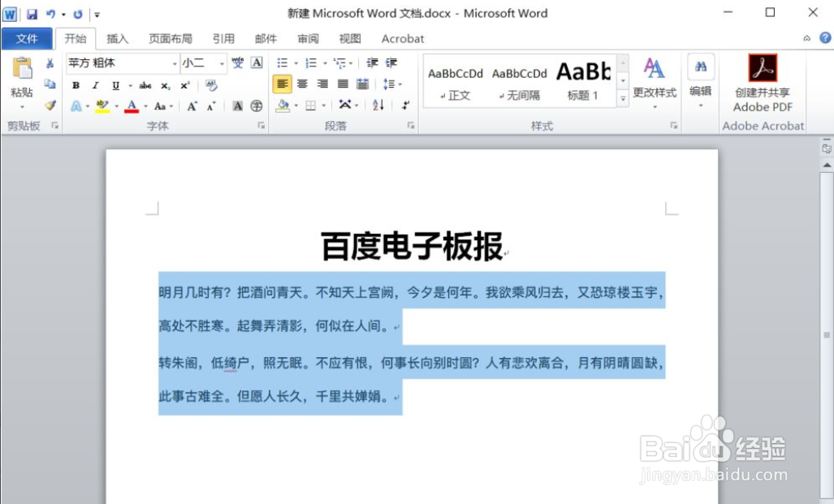Open numbered list dropdown arrow
834x504 pixels.
click(325, 63)
